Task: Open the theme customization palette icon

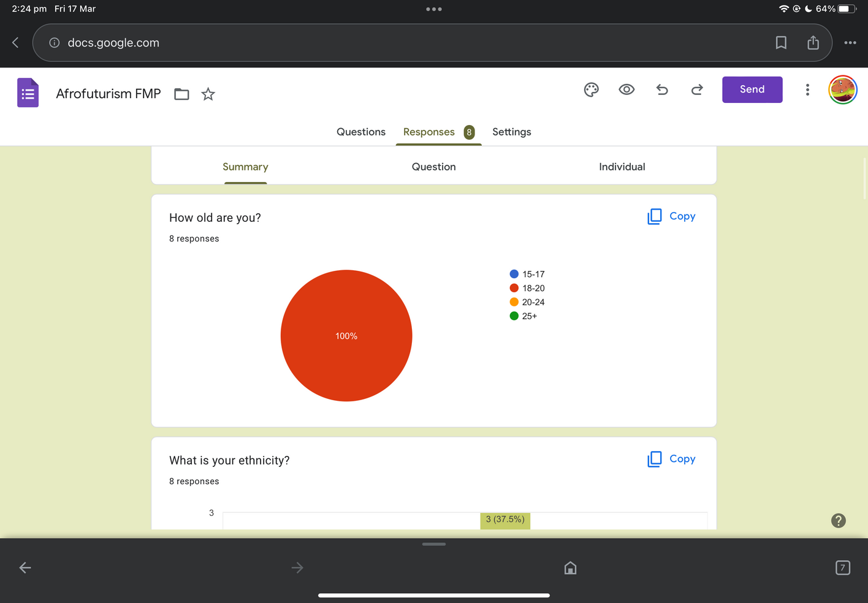Action: (591, 90)
